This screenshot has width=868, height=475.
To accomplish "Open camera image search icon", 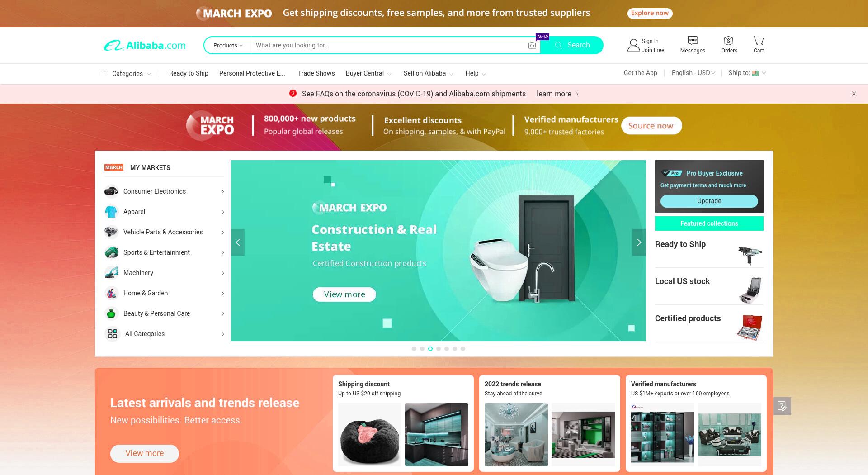I will 532,45.
